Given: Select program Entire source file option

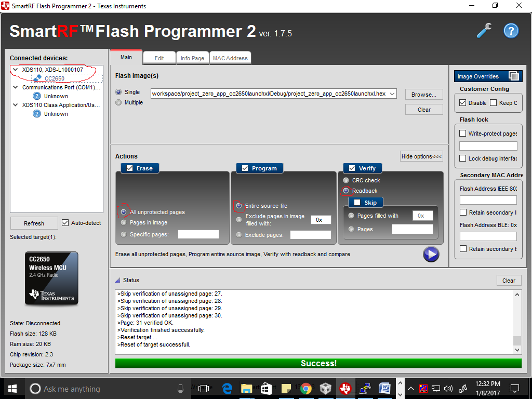Looking at the screenshot, I should pos(239,206).
